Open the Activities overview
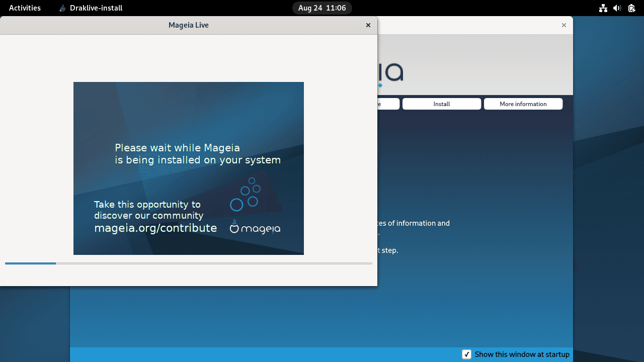The width and height of the screenshot is (644, 362). coord(25,8)
